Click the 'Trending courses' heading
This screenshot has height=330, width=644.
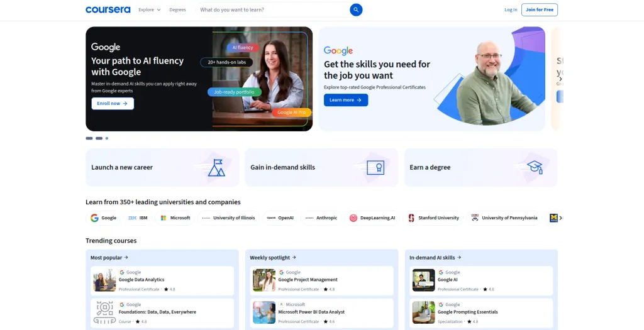pyautogui.click(x=111, y=241)
